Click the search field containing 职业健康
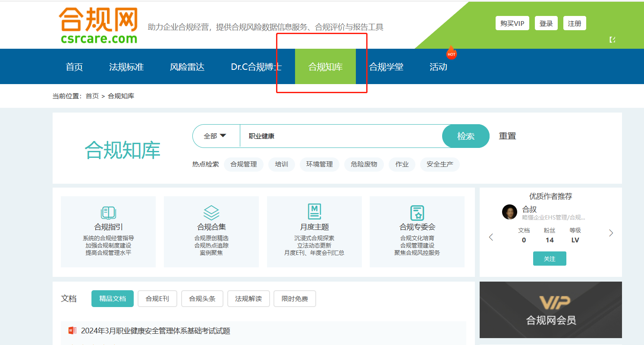Image resolution: width=644 pixels, height=345 pixels. [x=341, y=136]
